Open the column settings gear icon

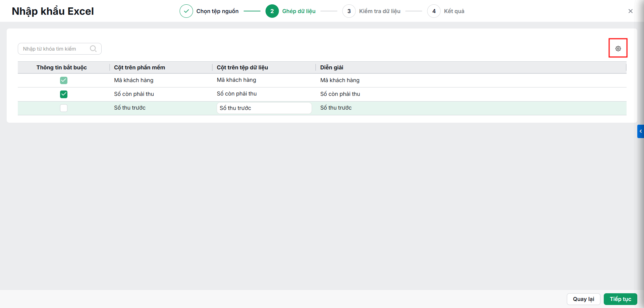[x=618, y=49]
